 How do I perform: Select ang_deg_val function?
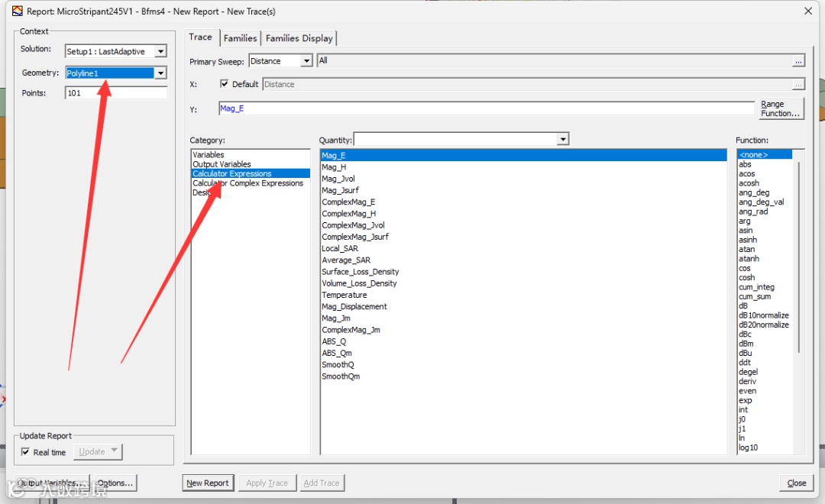762,202
